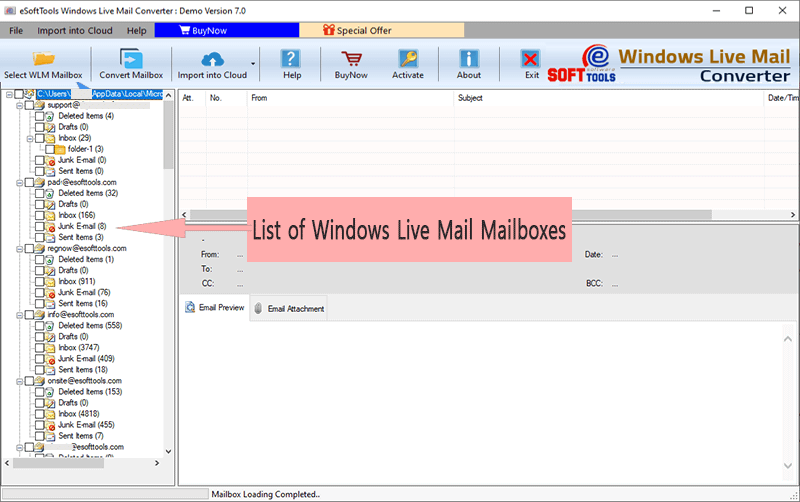Viewport: 800px width, 502px height.
Task: Check the Inbox (4818) checkbox
Action: click(x=39, y=414)
